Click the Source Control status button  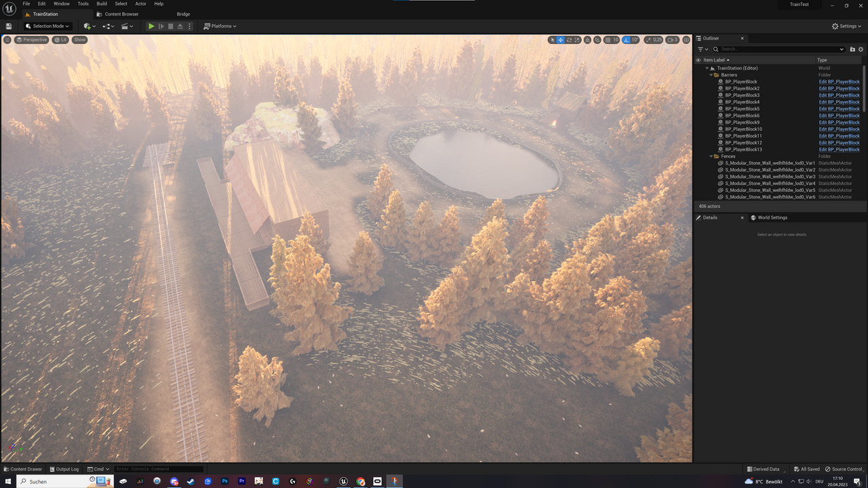pos(844,469)
